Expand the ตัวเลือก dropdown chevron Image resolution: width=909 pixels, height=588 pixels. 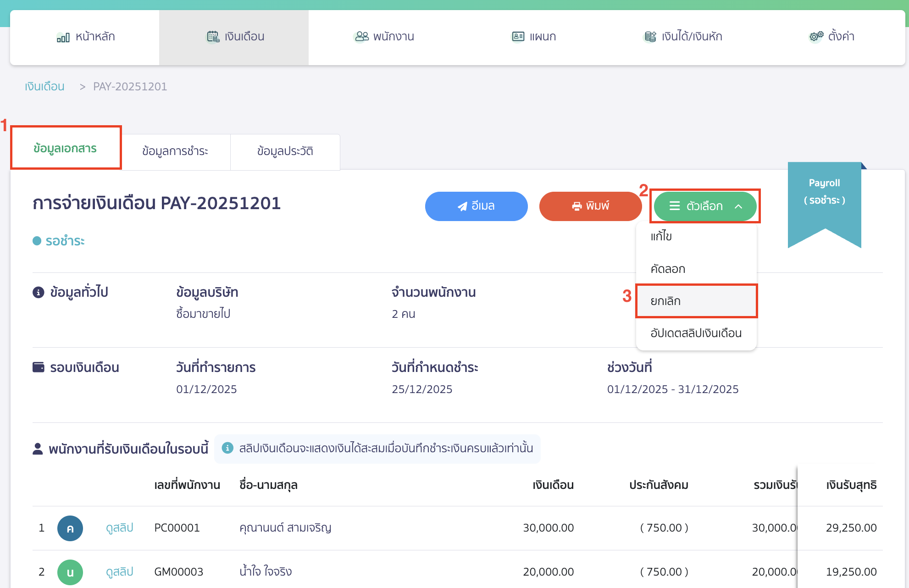point(739,206)
